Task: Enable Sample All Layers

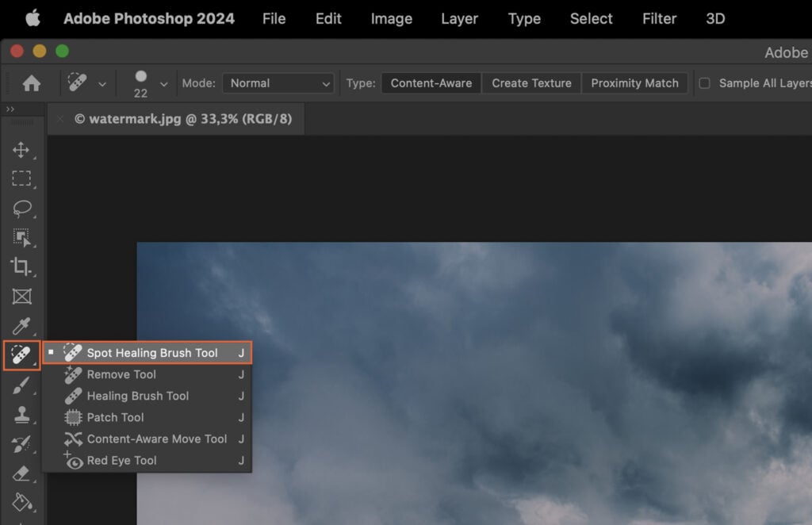Action: 704,82
